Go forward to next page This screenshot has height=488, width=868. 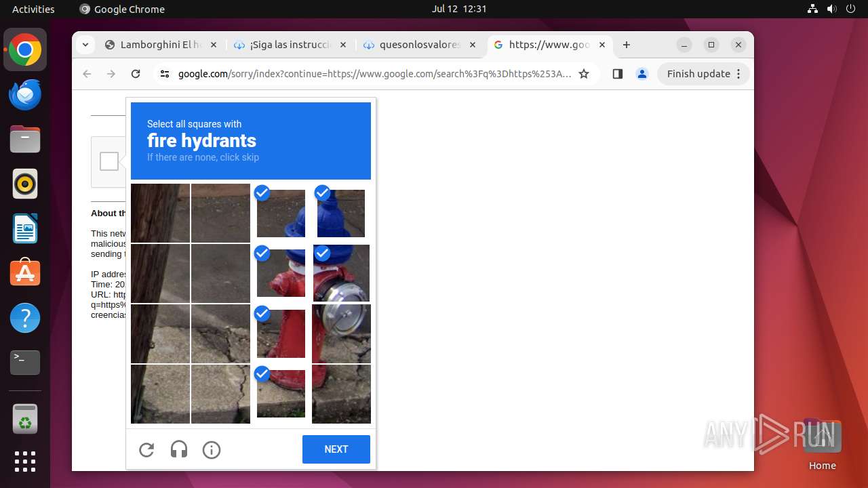pos(111,74)
